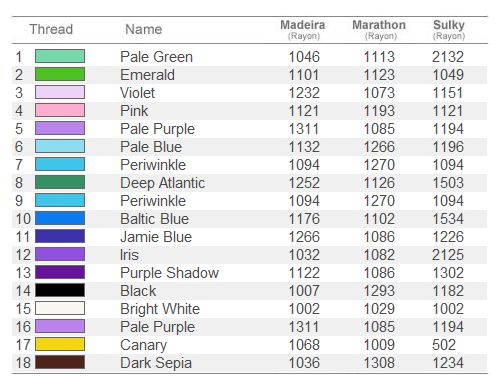
Task: Click the Marathon column header
Action: point(379,29)
